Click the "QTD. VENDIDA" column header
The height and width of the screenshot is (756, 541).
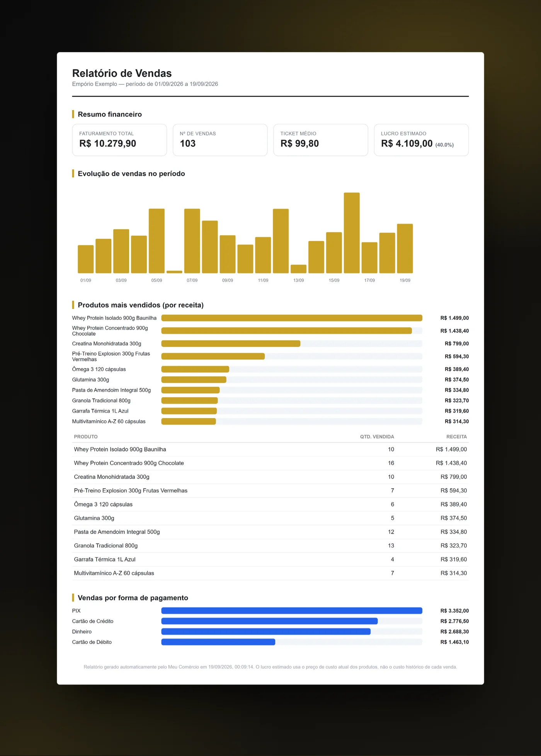pyautogui.click(x=377, y=437)
